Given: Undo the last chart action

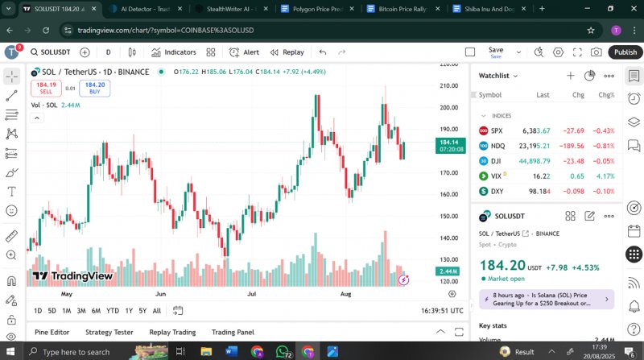Looking at the screenshot, I should tap(323, 52).
